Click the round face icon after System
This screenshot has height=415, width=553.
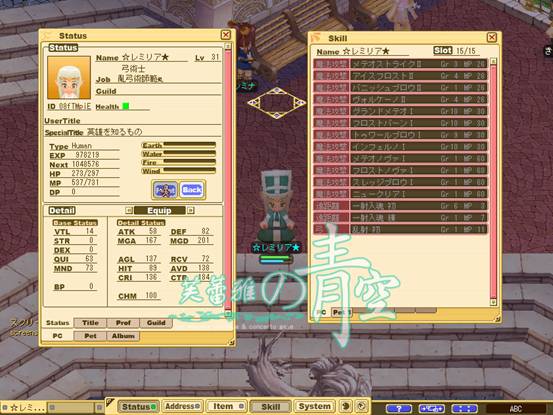click(x=346, y=407)
